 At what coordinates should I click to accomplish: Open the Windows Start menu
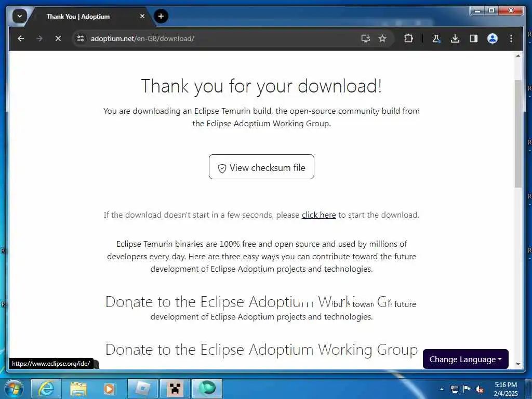(x=14, y=389)
